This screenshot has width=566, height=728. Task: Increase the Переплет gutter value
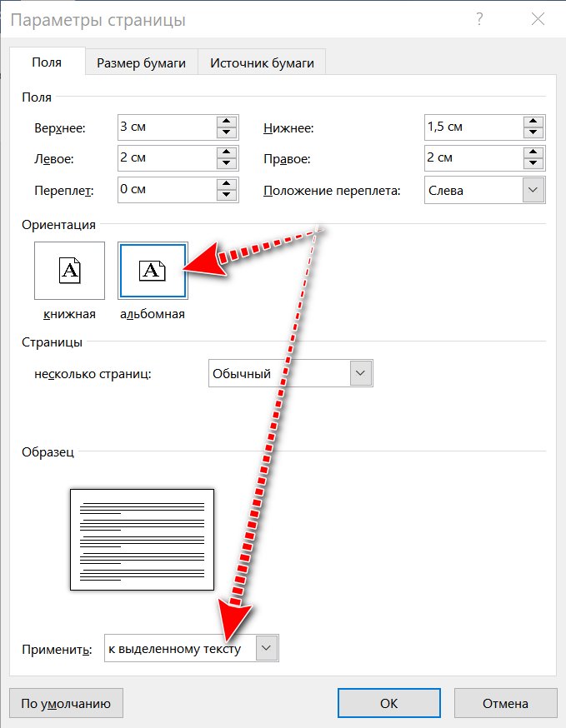tap(226, 184)
